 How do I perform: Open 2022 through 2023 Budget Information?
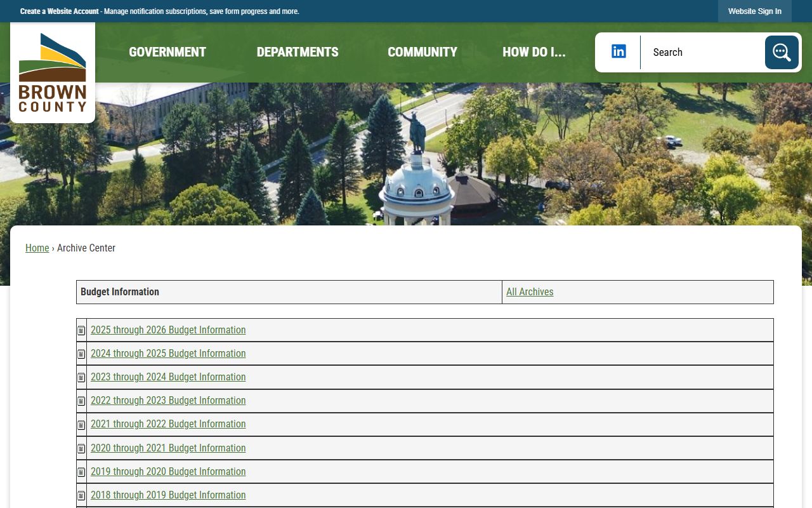click(x=168, y=400)
